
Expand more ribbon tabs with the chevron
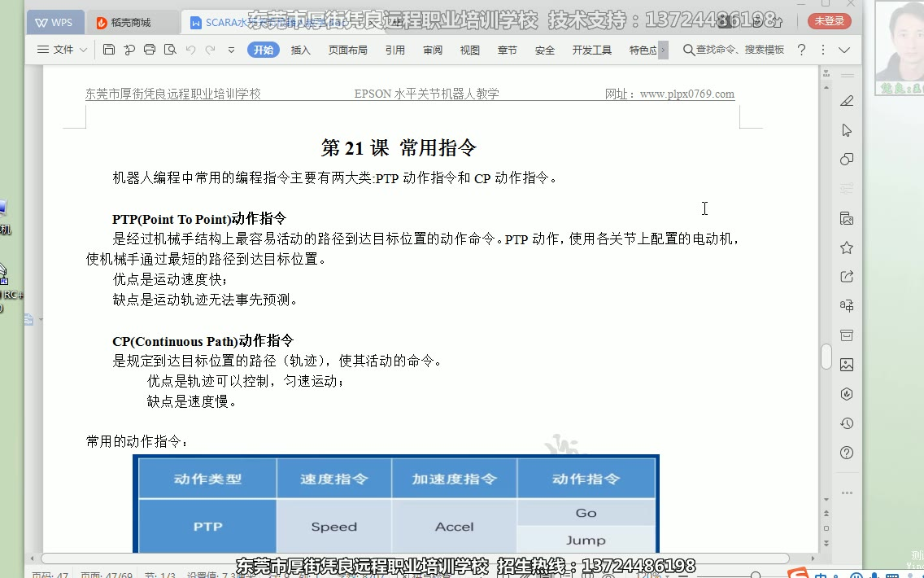663,50
